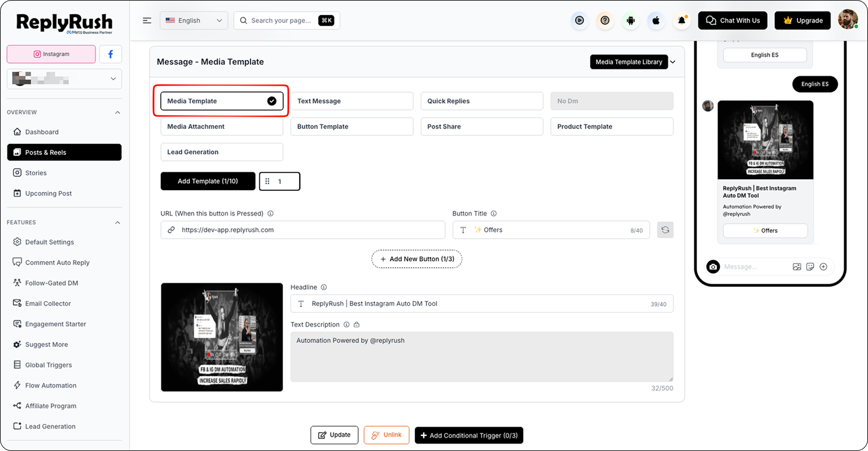Click Add New Button (1/3)

click(417, 259)
